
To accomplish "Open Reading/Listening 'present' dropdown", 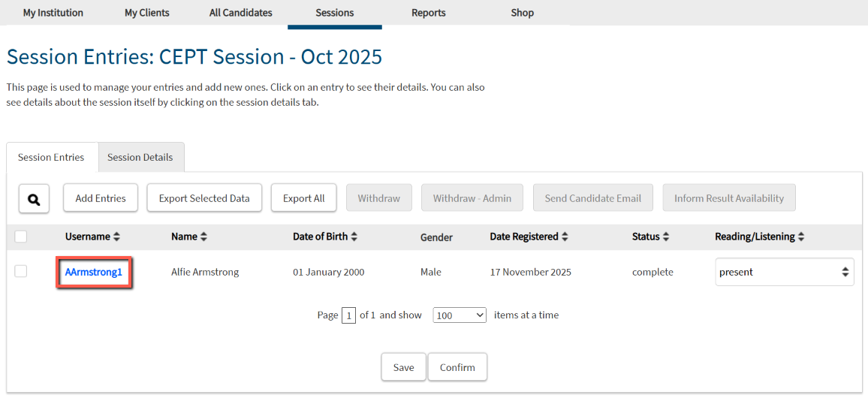I will pyautogui.click(x=784, y=272).
